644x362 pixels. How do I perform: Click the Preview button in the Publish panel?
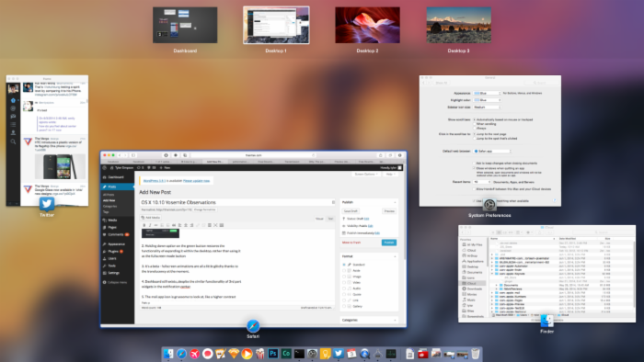tap(389, 211)
